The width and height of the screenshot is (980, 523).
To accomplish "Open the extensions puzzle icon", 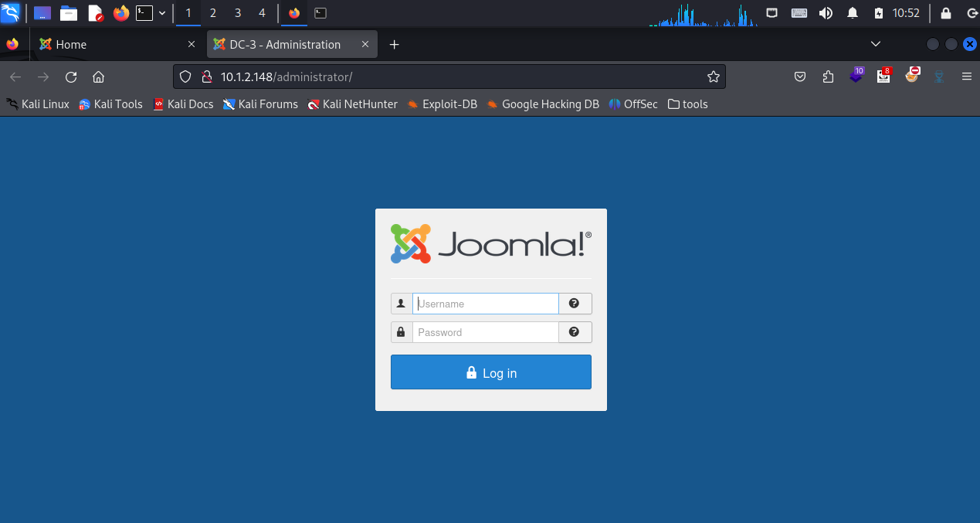I will pos(829,76).
